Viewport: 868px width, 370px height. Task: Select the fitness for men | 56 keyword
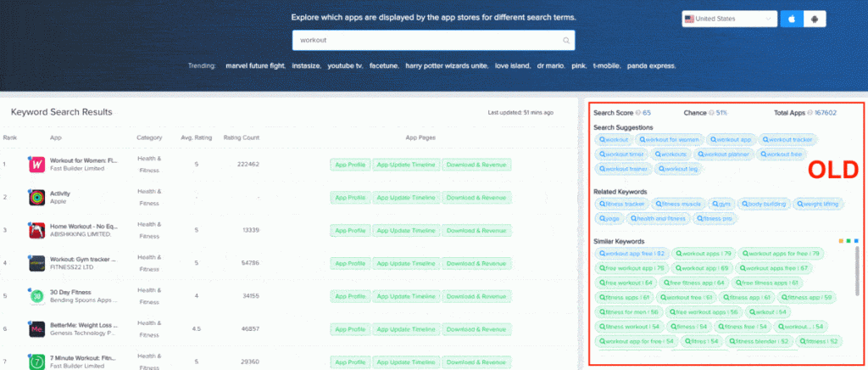point(628,311)
